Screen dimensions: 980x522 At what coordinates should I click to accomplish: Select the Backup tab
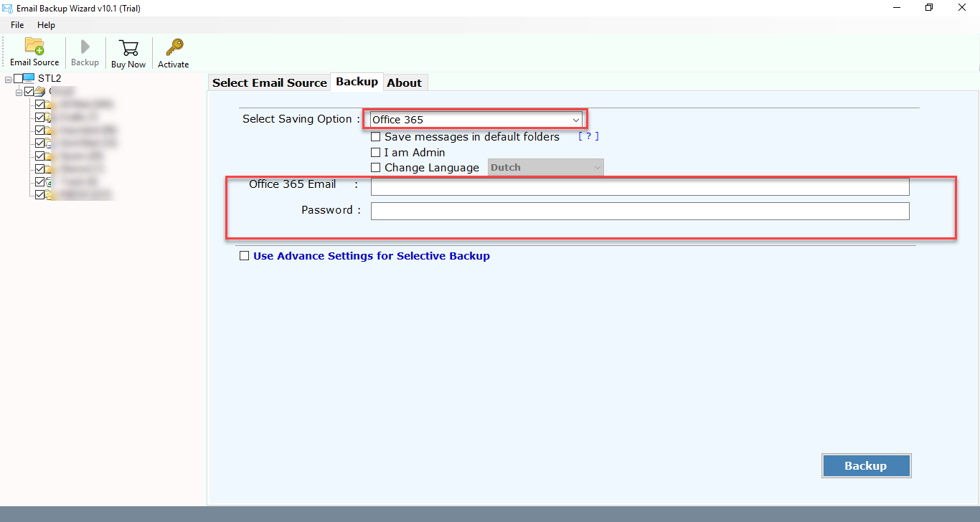click(357, 82)
